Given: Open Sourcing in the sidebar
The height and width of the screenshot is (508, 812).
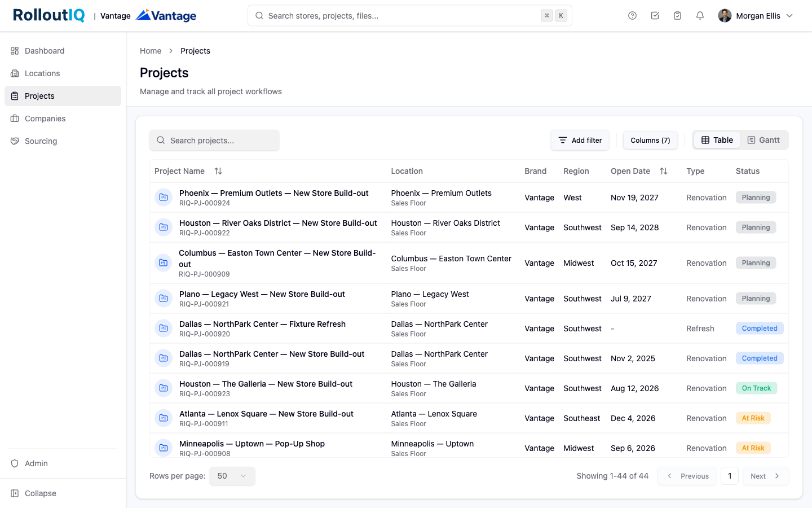Looking at the screenshot, I should [x=63, y=141].
